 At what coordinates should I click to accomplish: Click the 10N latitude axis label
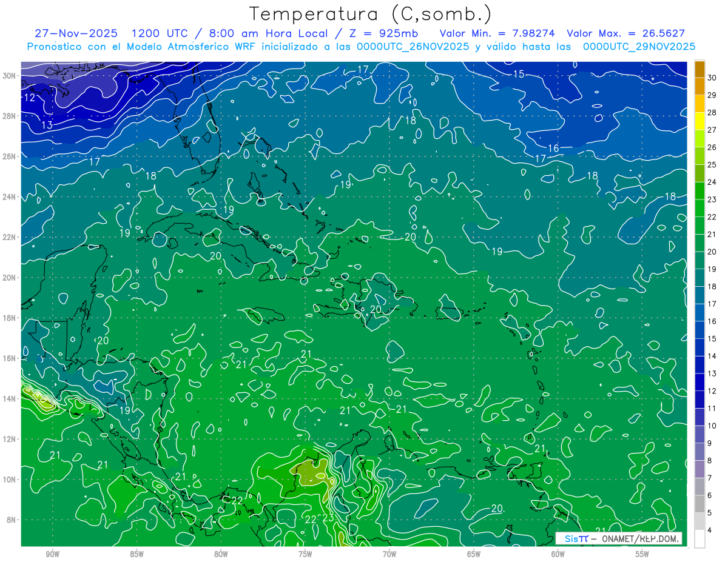tap(9, 480)
